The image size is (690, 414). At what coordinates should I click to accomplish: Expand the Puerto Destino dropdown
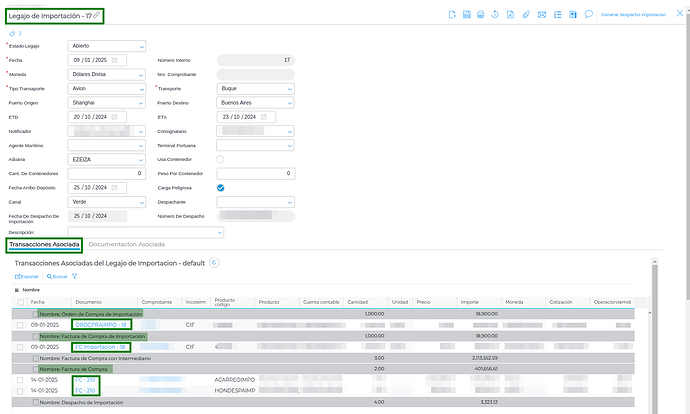point(255,102)
